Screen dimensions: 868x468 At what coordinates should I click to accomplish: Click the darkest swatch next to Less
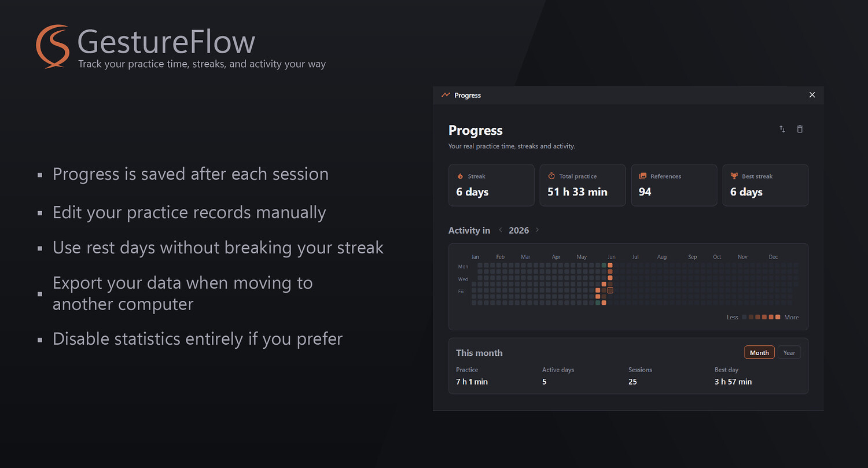(x=744, y=317)
